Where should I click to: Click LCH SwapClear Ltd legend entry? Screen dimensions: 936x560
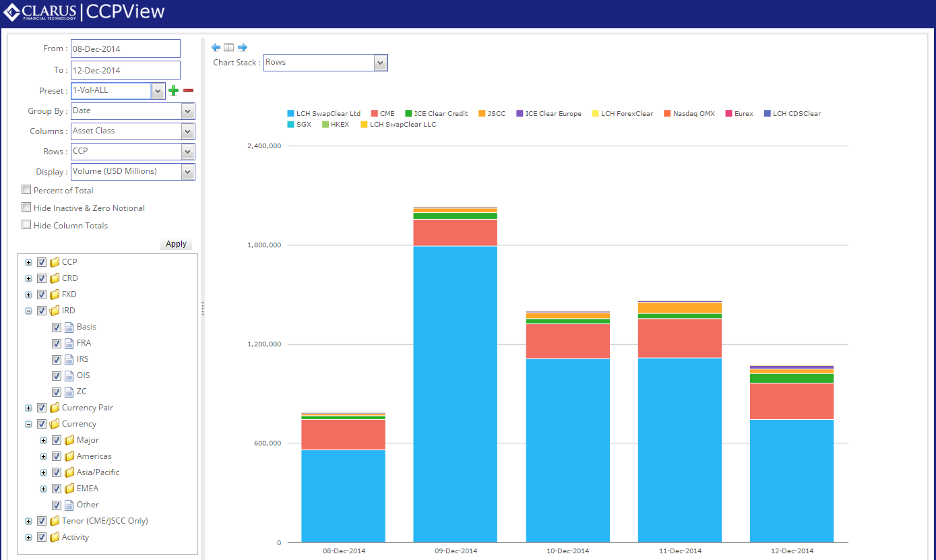(324, 113)
